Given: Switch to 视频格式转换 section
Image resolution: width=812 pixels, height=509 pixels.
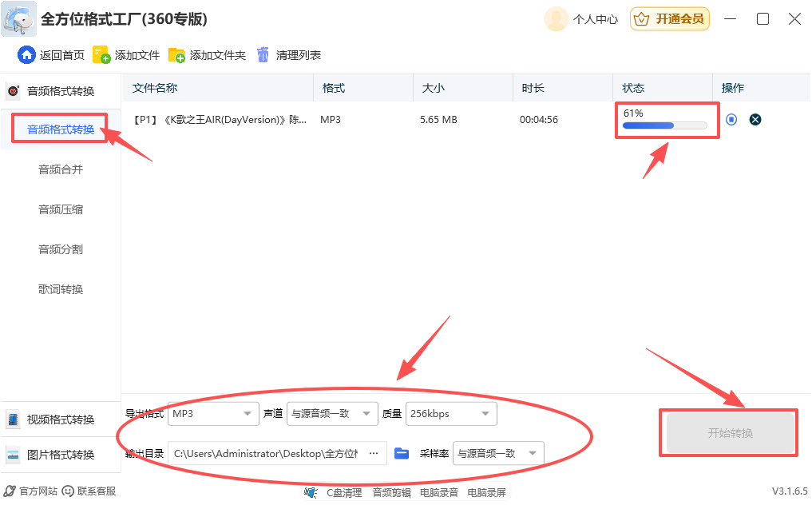Looking at the screenshot, I should (x=61, y=420).
